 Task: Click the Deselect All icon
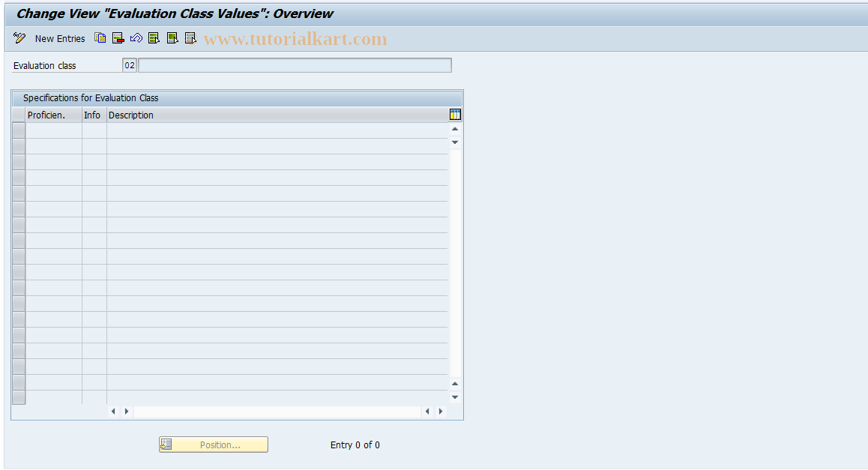(x=191, y=38)
